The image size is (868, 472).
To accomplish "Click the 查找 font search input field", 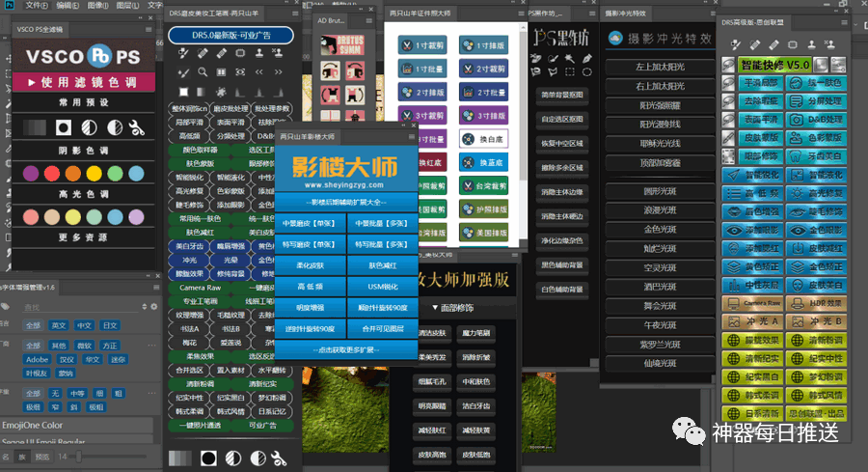I will point(81,306).
